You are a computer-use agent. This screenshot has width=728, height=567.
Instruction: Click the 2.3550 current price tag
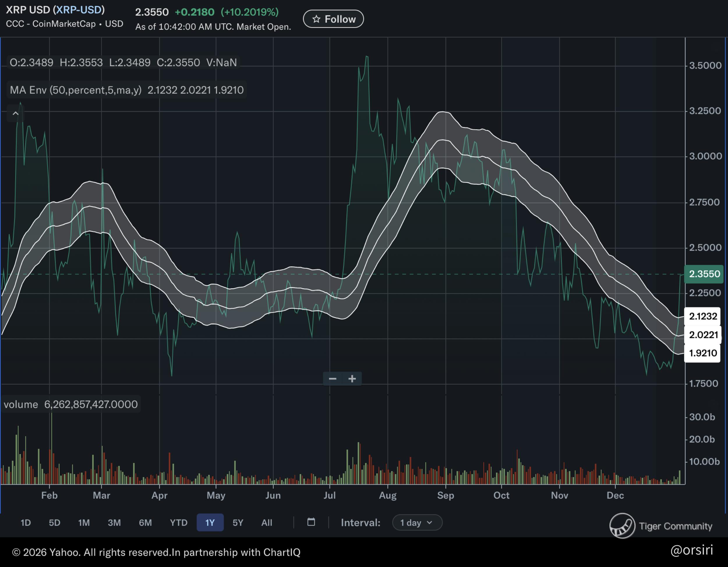click(x=704, y=274)
